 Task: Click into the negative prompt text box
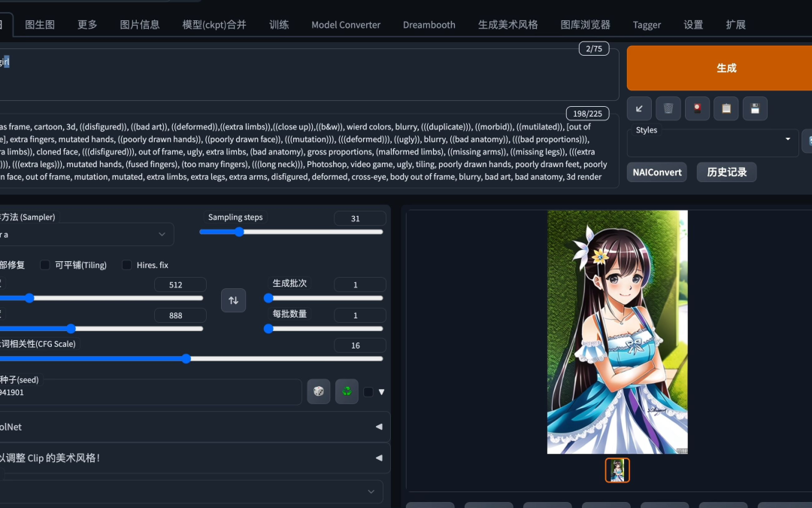[309, 151]
